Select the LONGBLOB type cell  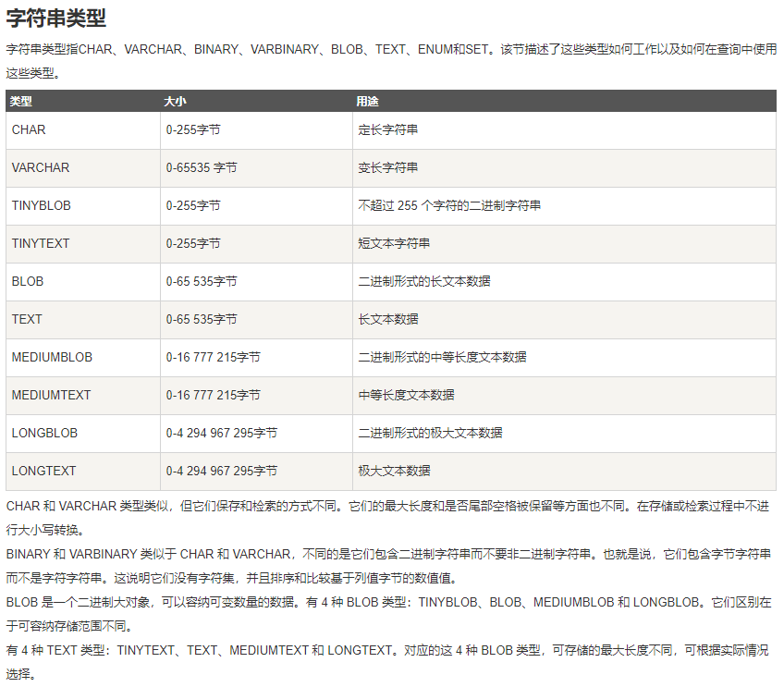[x=44, y=433]
